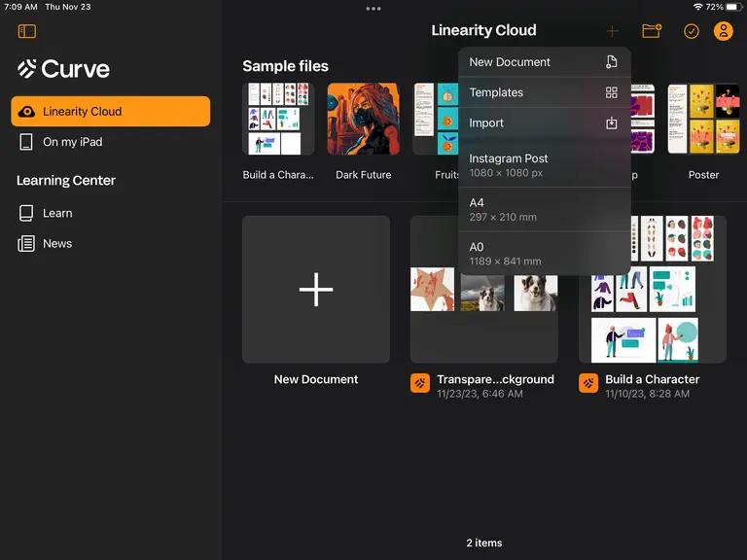Image resolution: width=747 pixels, height=560 pixels.
Task: Open the user profile account icon
Action: [724, 31]
